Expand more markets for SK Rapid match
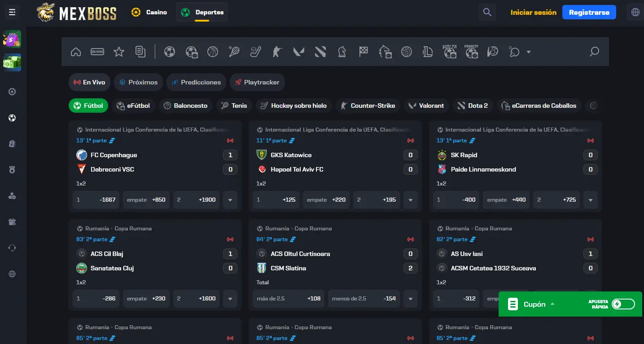 (x=591, y=200)
